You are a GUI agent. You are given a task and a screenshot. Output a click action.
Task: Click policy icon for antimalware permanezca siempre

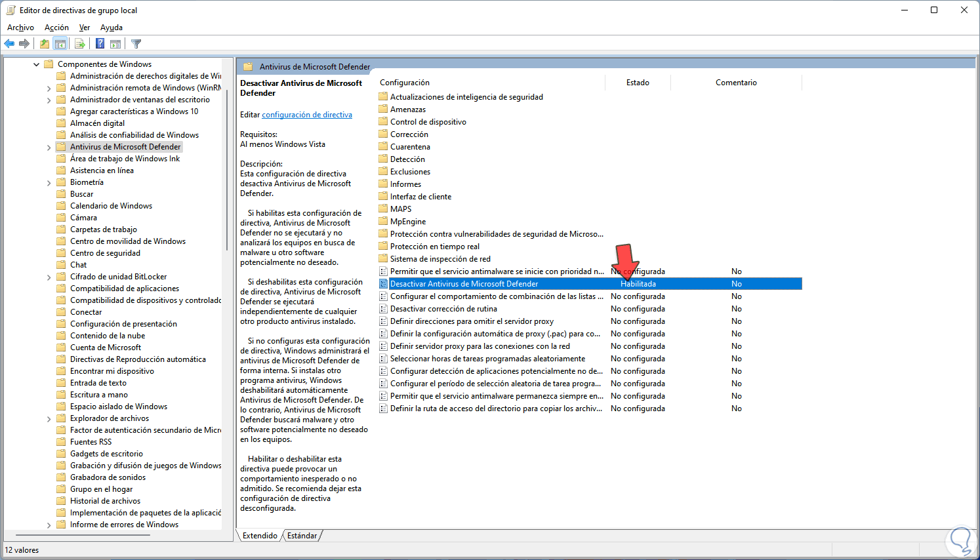click(384, 396)
